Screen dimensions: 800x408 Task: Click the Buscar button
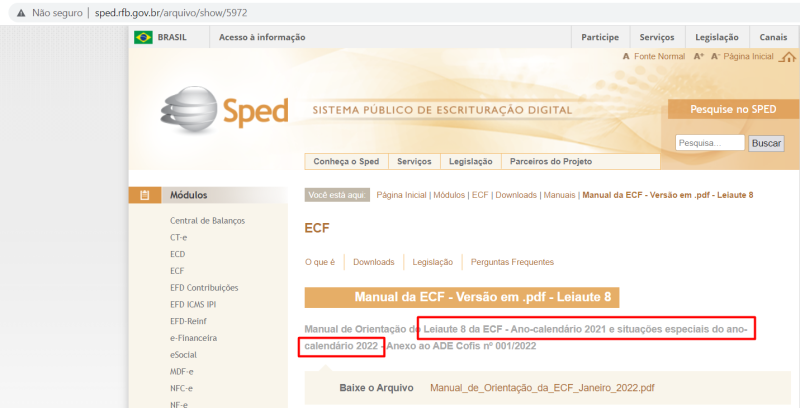click(766, 143)
